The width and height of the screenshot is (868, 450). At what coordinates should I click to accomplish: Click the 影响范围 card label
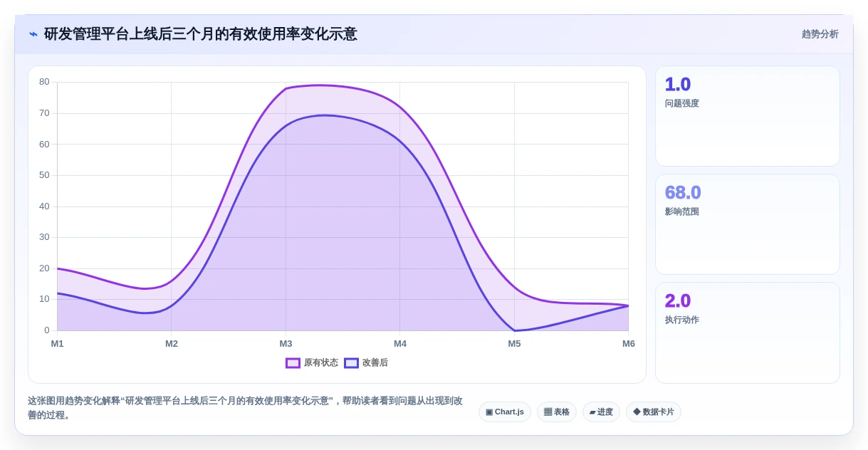682,211
